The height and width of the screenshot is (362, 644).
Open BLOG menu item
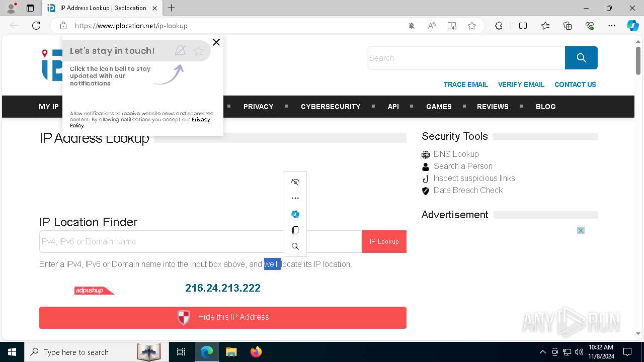click(x=546, y=107)
